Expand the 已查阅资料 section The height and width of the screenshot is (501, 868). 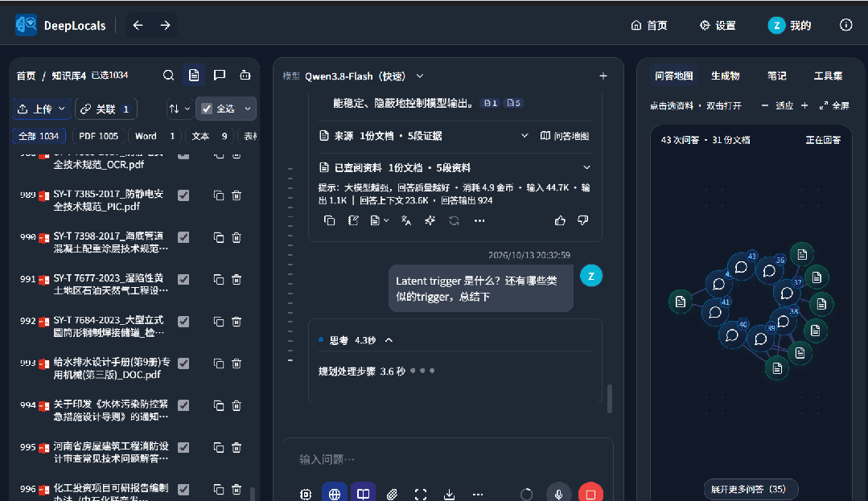click(x=586, y=168)
